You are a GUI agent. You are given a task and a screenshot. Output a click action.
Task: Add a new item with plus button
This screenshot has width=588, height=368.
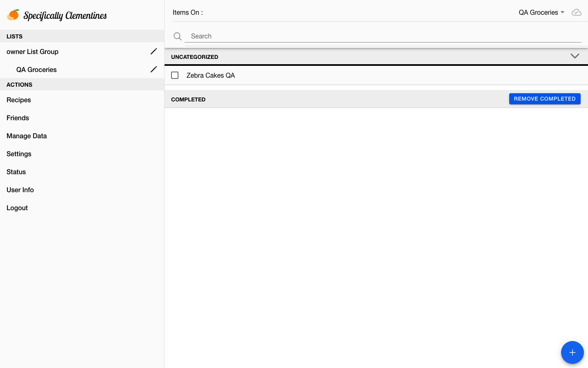572,352
